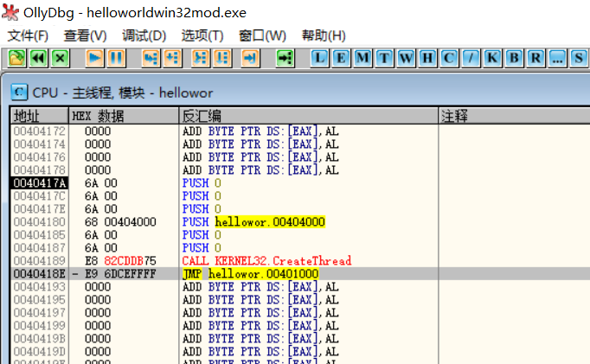Click address 0040417E
The height and width of the screenshot is (364, 590).
pyautogui.click(x=40, y=209)
